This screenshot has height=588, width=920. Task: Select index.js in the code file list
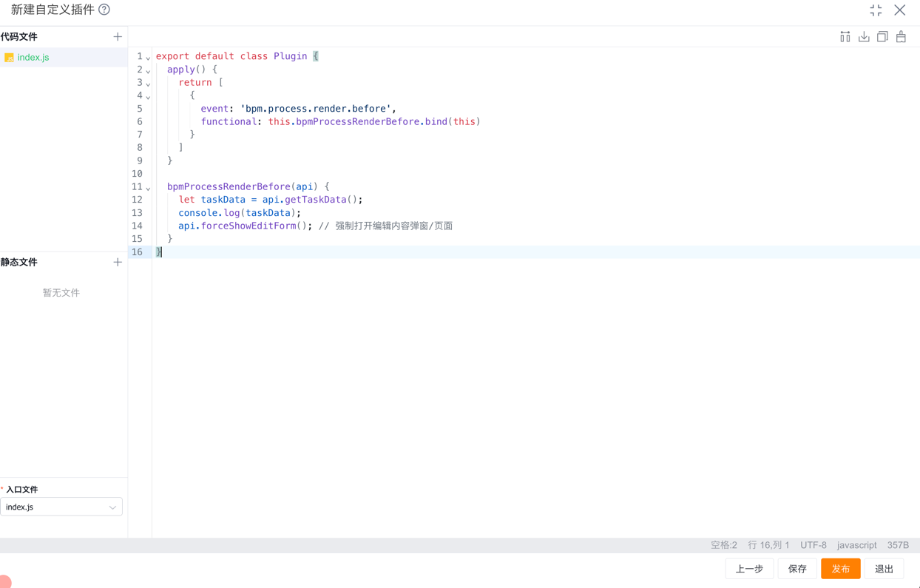[x=33, y=57]
